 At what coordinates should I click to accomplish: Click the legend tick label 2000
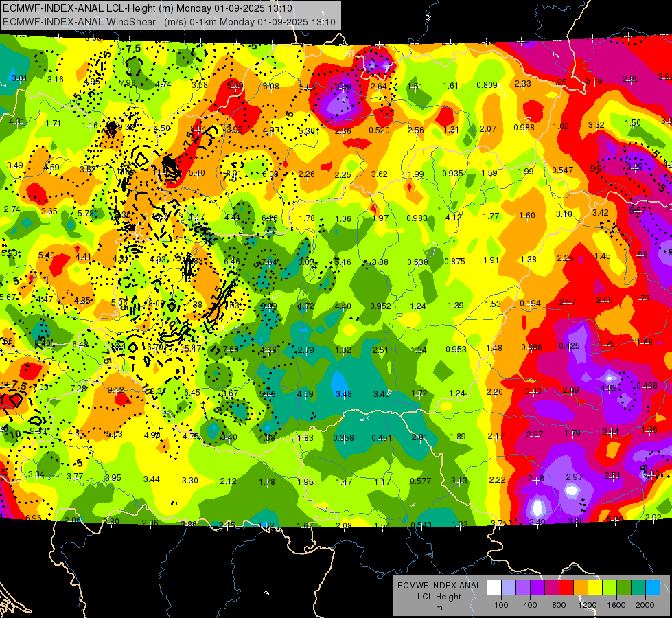tap(645, 605)
